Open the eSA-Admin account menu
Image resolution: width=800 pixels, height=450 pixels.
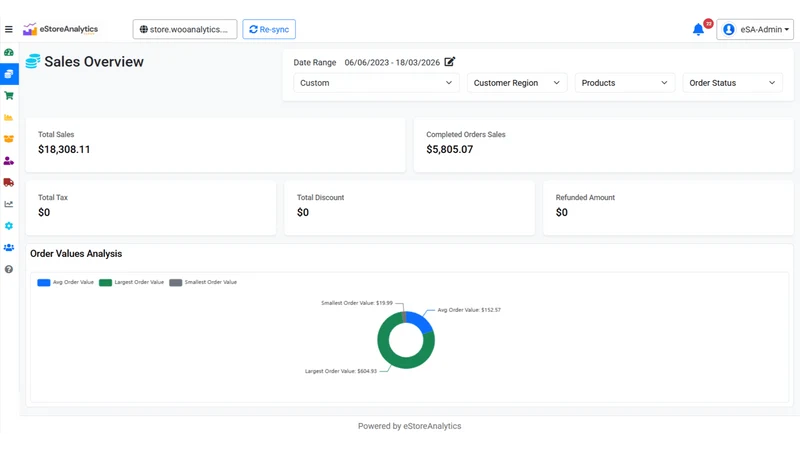(x=755, y=29)
